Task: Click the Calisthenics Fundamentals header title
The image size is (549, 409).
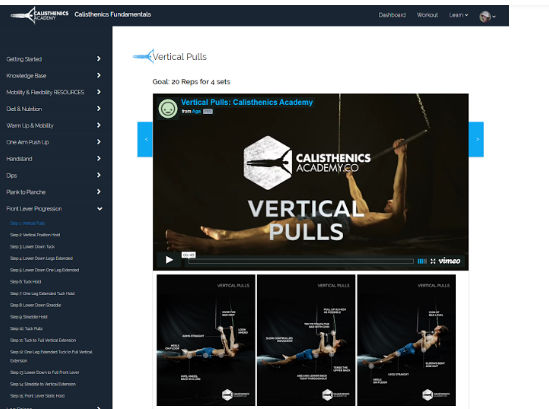Action: pos(113,14)
